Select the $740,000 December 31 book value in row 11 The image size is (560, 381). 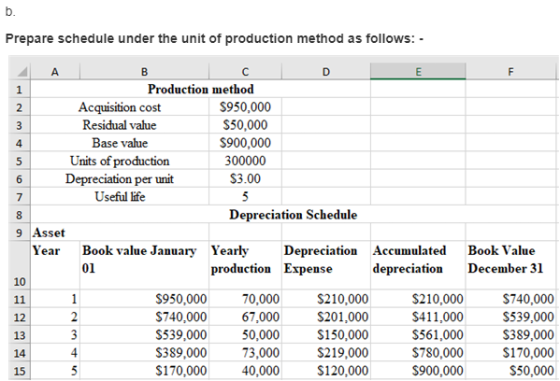[x=511, y=299]
